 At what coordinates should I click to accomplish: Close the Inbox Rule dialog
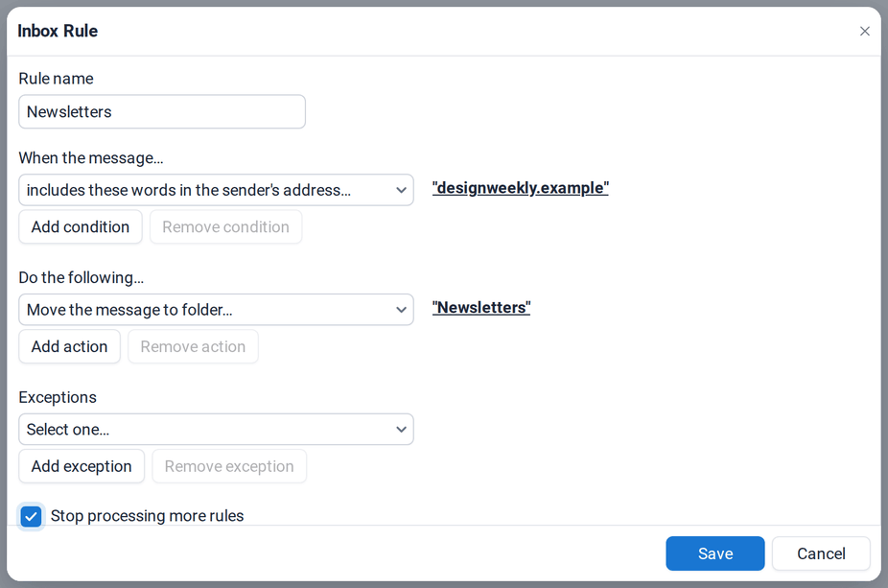864,31
